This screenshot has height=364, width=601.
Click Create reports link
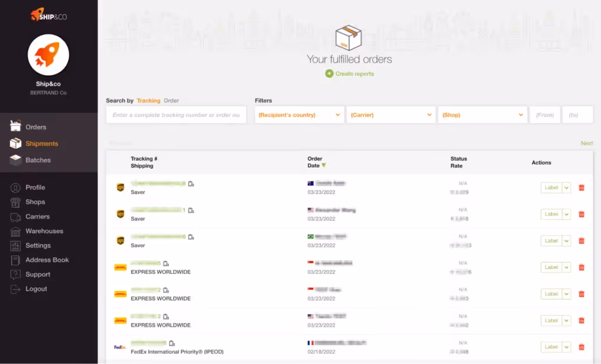click(354, 73)
